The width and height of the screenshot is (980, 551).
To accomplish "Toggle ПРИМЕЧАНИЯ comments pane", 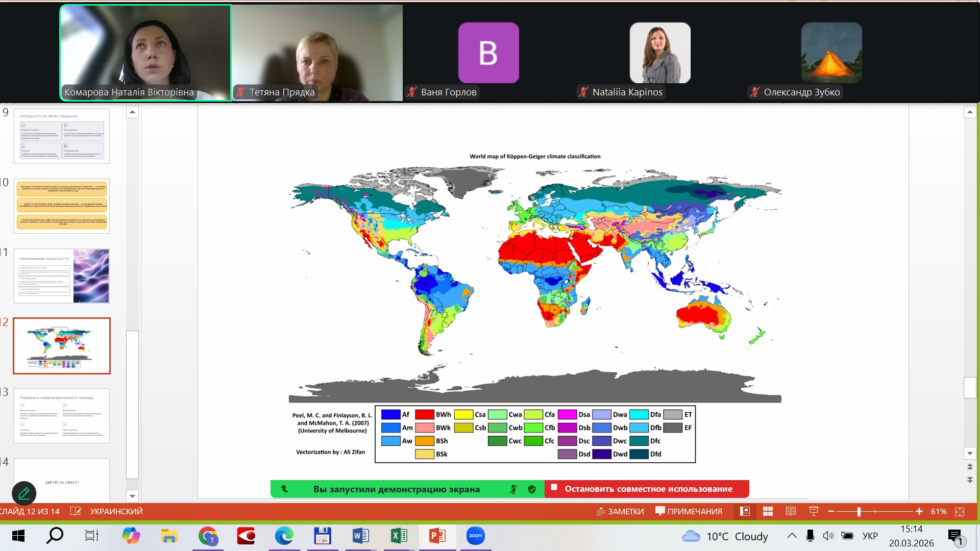I will pos(689,511).
